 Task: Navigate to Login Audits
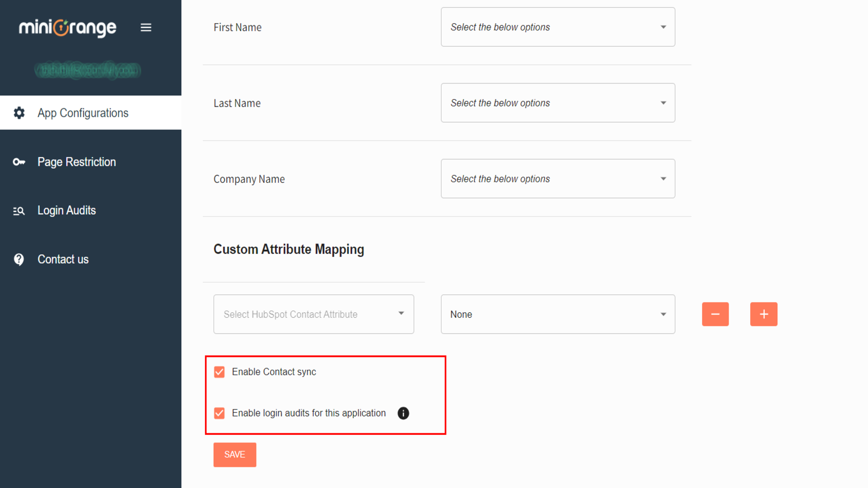coord(67,210)
